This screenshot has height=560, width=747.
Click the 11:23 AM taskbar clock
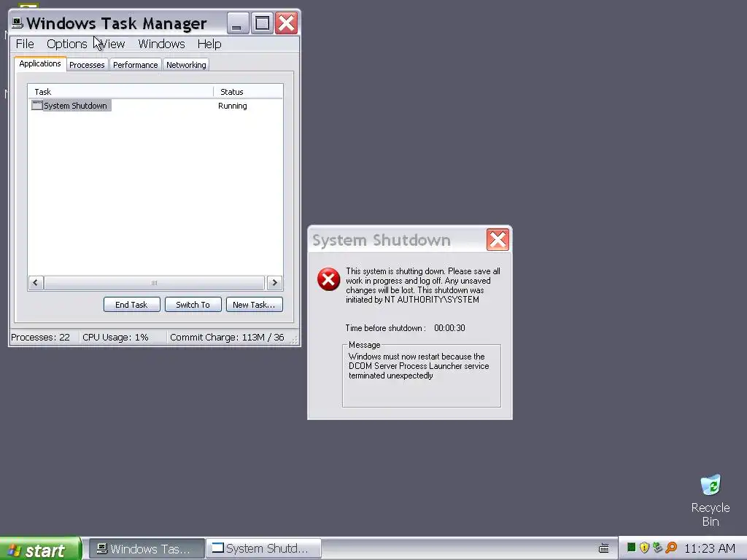(x=709, y=548)
